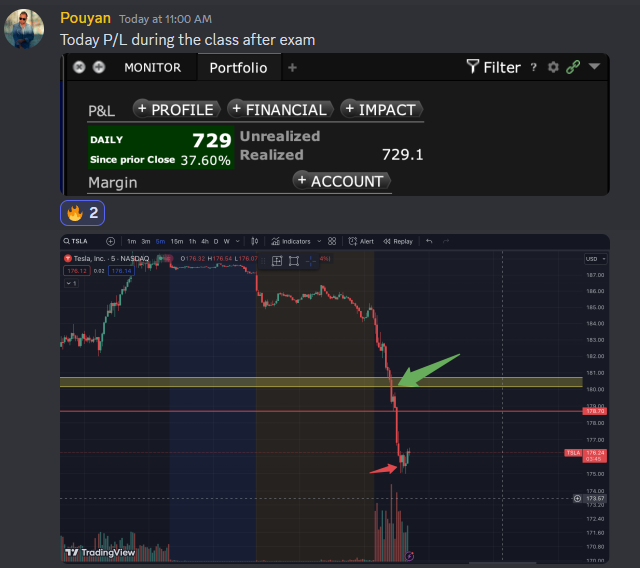Open the settings gear icon
The image size is (640, 568).
pyautogui.click(x=553, y=67)
